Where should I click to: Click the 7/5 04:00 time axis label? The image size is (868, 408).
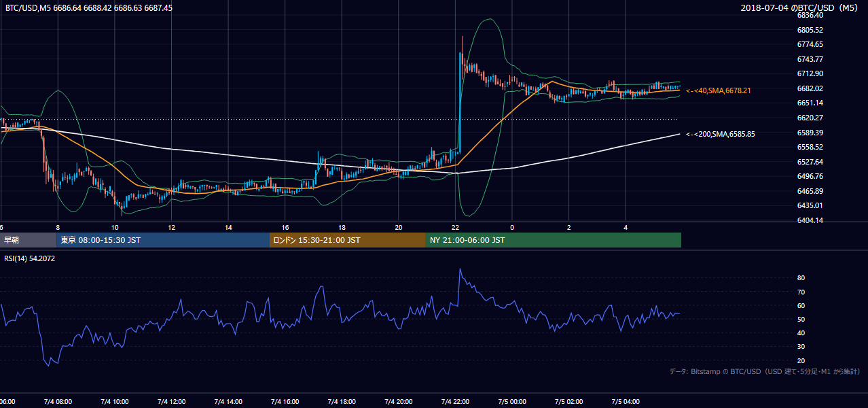(x=626, y=402)
